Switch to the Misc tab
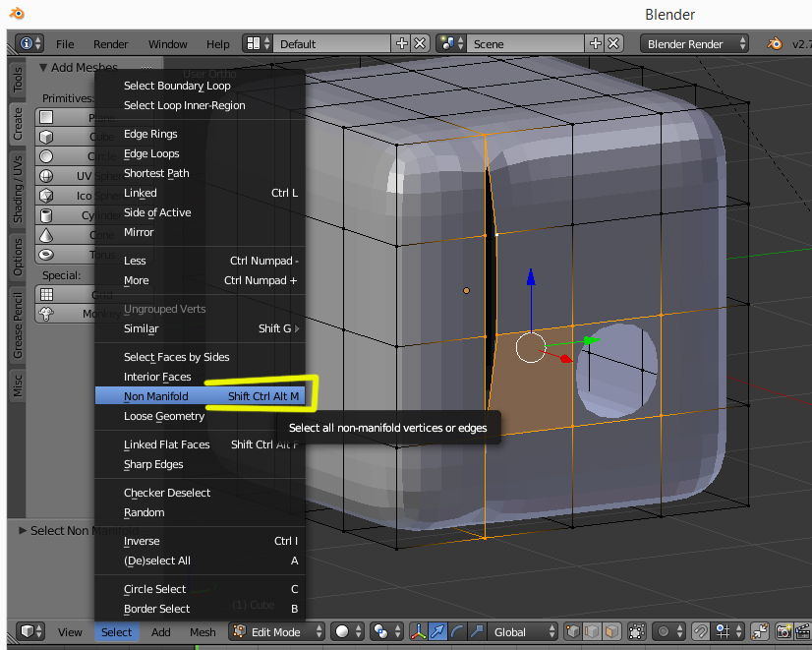This screenshot has width=812, height=650. coord(18,385)
